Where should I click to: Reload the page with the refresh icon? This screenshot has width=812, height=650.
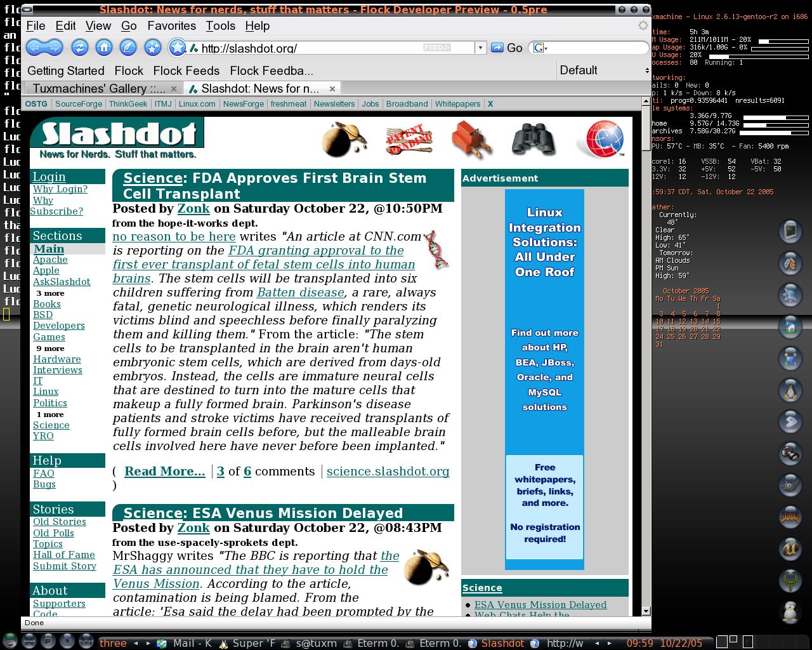[x=79, y=47]
